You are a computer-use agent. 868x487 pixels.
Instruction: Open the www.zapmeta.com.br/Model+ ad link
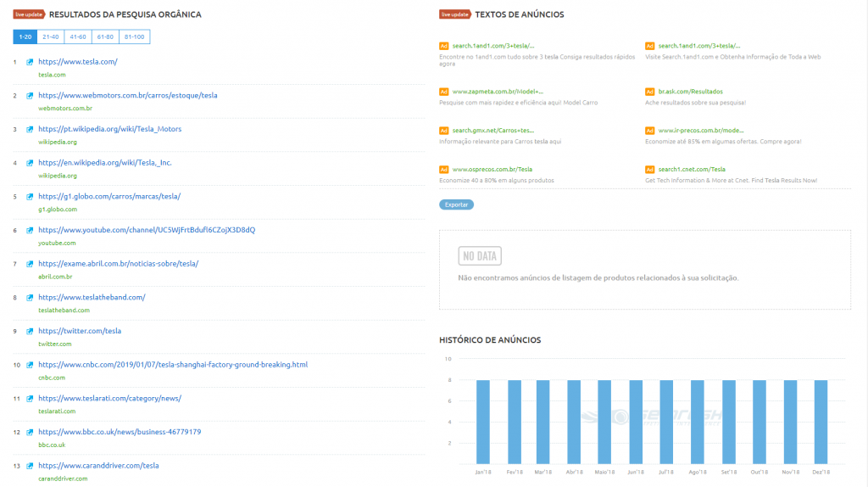coord(498,92)
